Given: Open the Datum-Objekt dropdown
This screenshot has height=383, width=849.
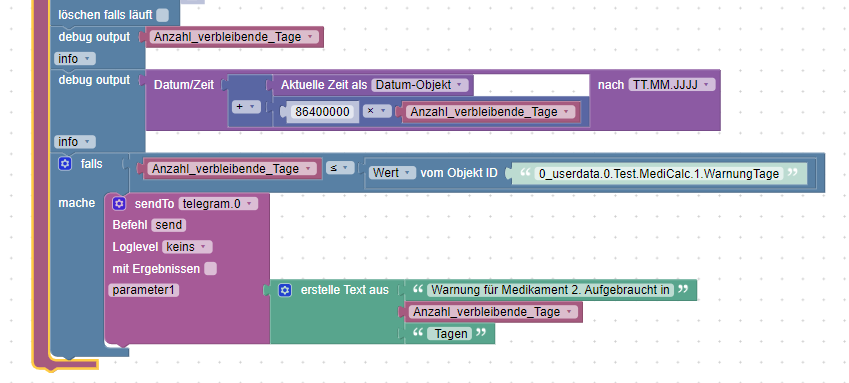Looking at the screenshot, I should pyautogui.click(x=420, y=85).
